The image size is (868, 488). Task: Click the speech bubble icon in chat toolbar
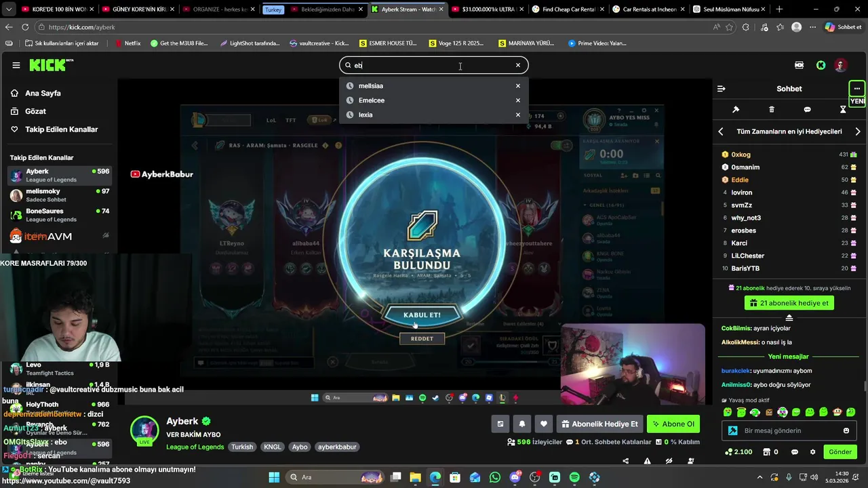point(807,109)
